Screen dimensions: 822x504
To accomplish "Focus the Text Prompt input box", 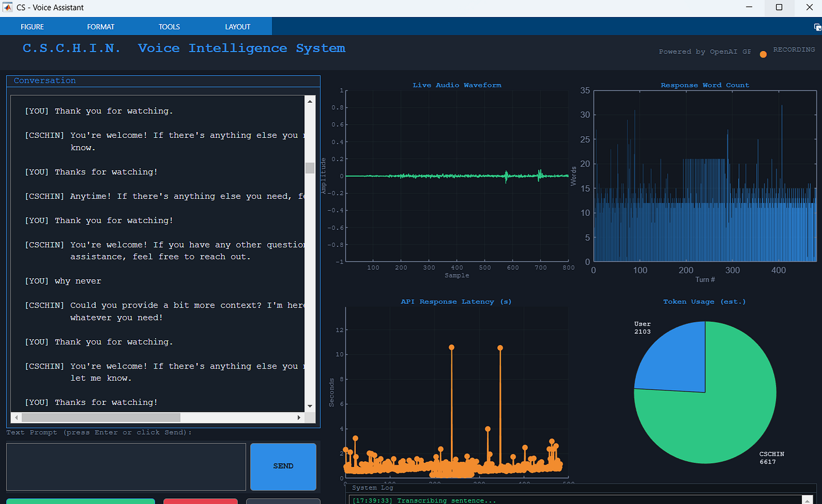I will tap(126, 466).
